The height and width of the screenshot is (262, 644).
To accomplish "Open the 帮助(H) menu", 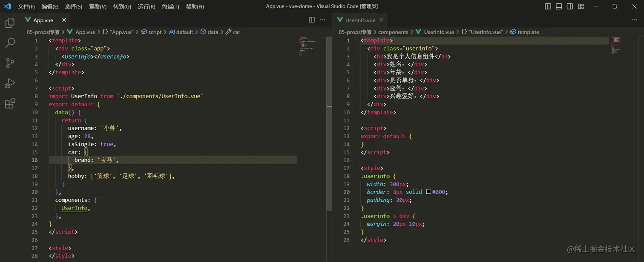I will coord(195,6).
